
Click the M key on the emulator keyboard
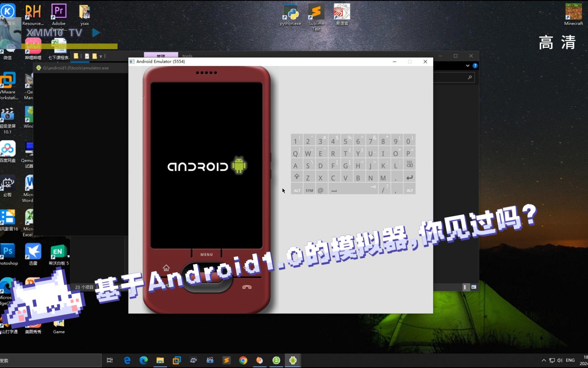coord(384,177)
